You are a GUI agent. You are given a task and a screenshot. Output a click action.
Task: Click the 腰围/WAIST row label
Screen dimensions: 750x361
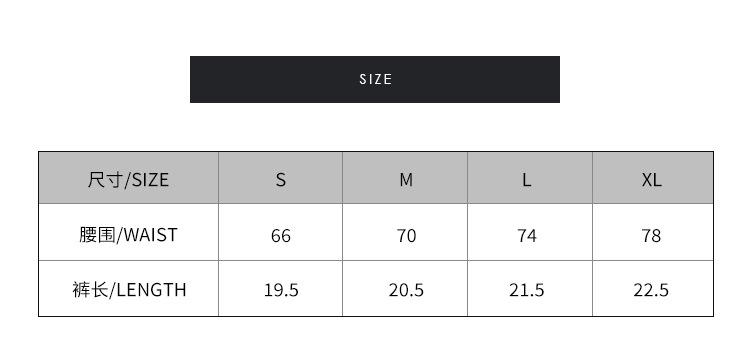click(x=128, y=235)
